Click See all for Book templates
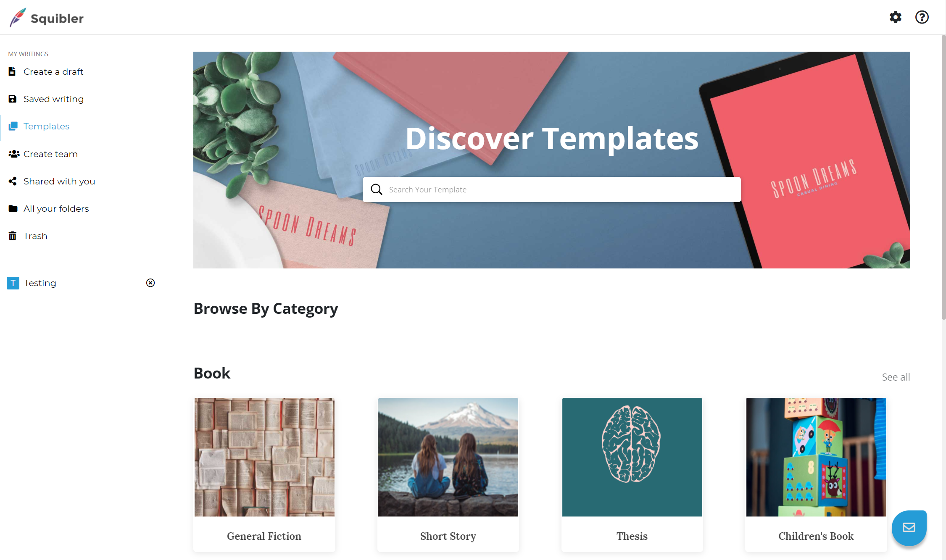The image size is (946, 560). (x=896, y=377)
